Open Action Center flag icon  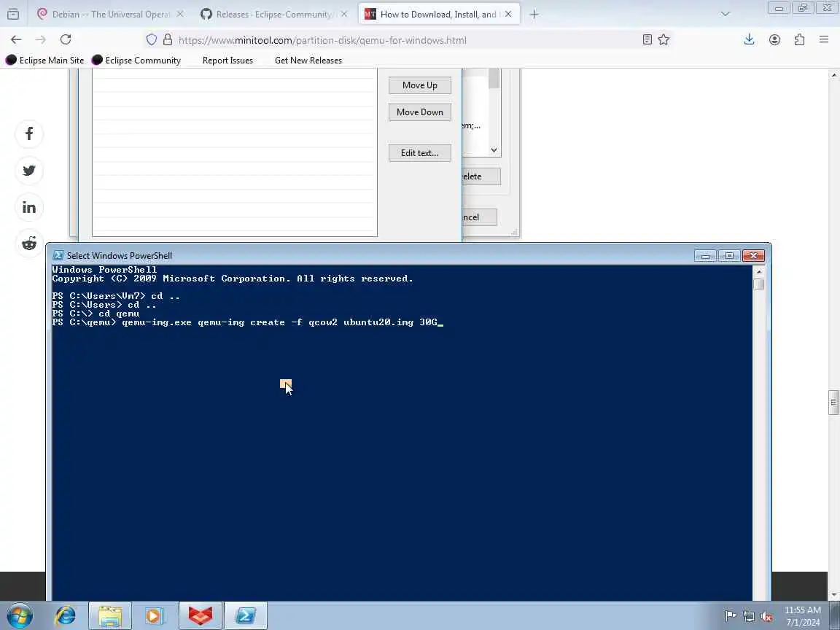[x=731, y=615]
